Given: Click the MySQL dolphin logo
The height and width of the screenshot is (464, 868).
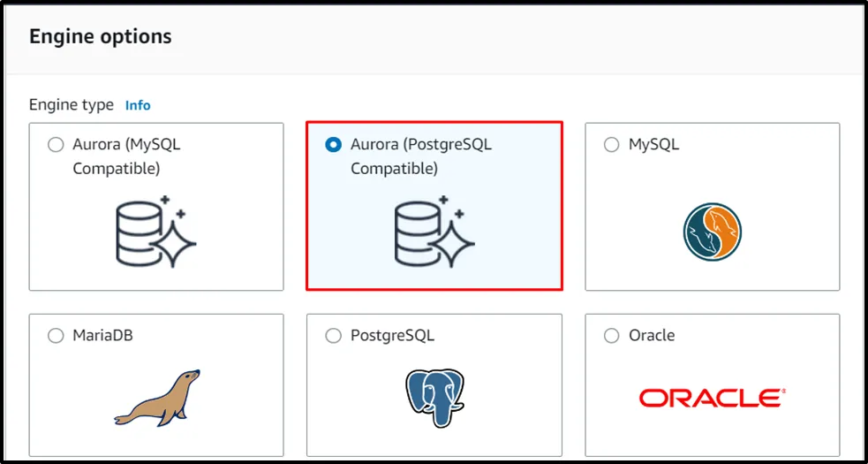Looking at the screenshot, I should (712, 232).
